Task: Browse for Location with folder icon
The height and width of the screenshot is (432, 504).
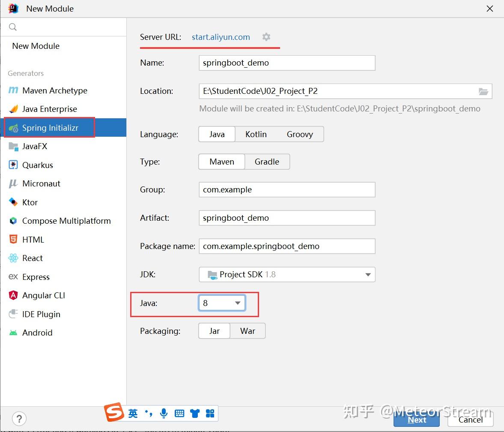Action: pyautogui.click(x=483, y=91)
